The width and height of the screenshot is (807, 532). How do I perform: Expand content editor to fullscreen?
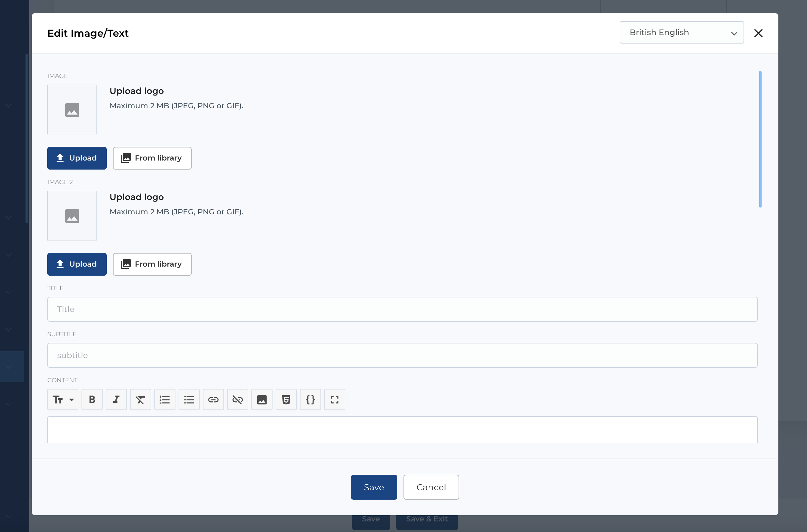(334, 399)
